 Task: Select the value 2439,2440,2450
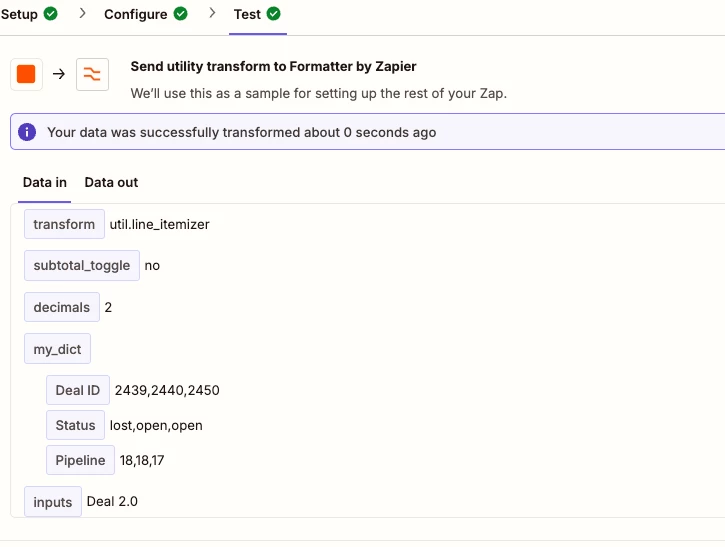coord(167,390)
